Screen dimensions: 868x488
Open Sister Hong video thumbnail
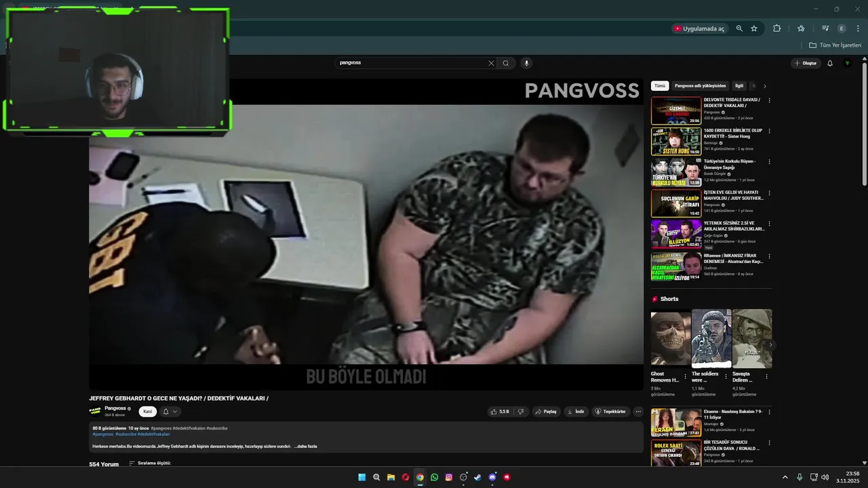(x=676, y=142)
